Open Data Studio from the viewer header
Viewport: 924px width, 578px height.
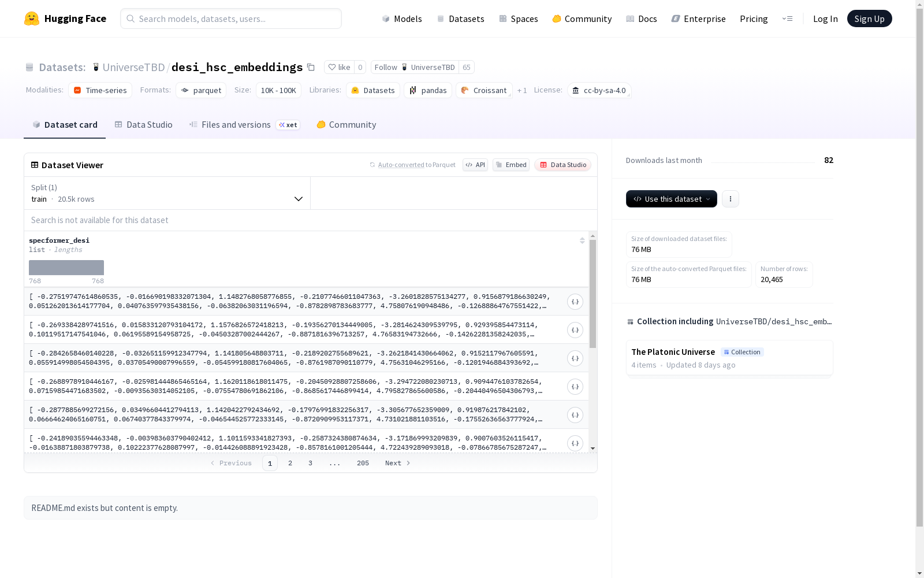tap(562, 165)
